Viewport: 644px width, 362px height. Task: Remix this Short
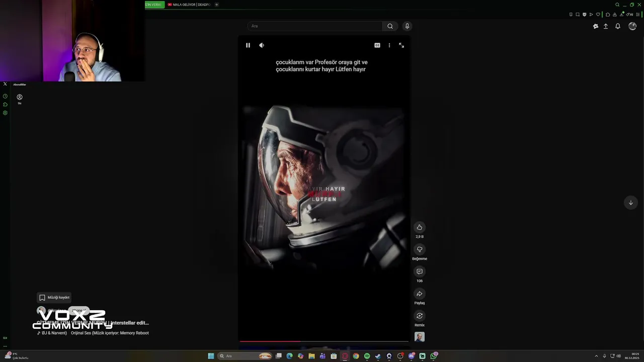pos(420,316)
